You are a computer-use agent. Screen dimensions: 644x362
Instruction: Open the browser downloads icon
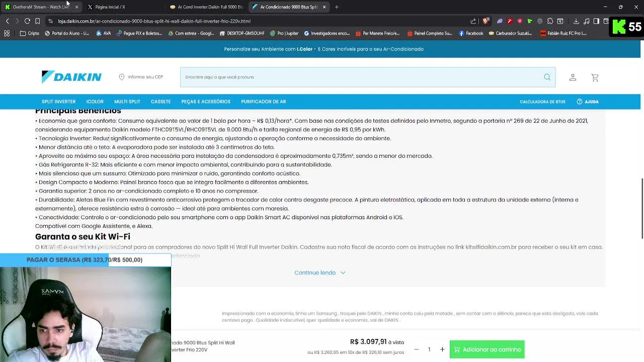(x=576, y=21)
